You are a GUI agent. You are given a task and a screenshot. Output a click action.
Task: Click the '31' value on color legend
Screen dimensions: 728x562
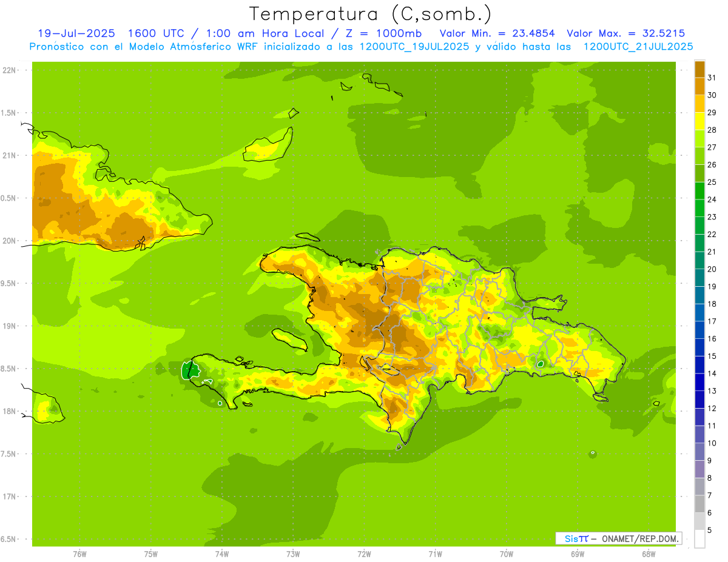712,78
